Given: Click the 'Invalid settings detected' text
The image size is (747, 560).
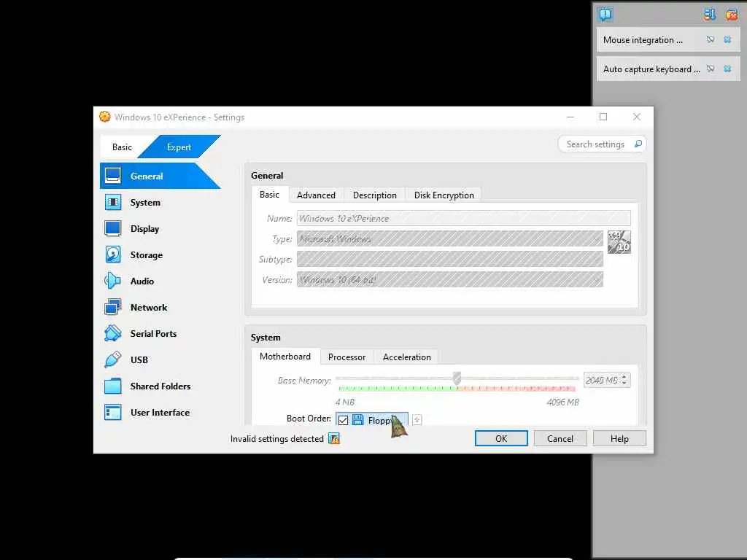Looking at the screenshot, I should [x=276, y=438].
